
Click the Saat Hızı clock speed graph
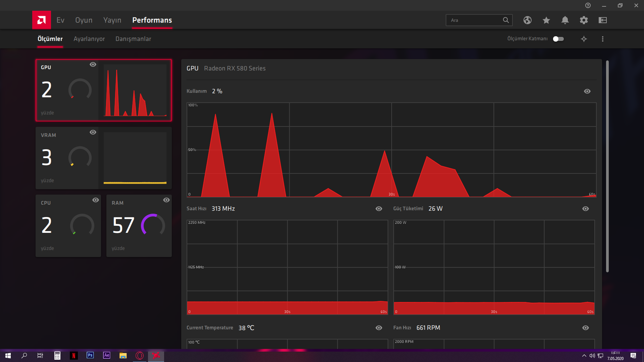point(287,267)
